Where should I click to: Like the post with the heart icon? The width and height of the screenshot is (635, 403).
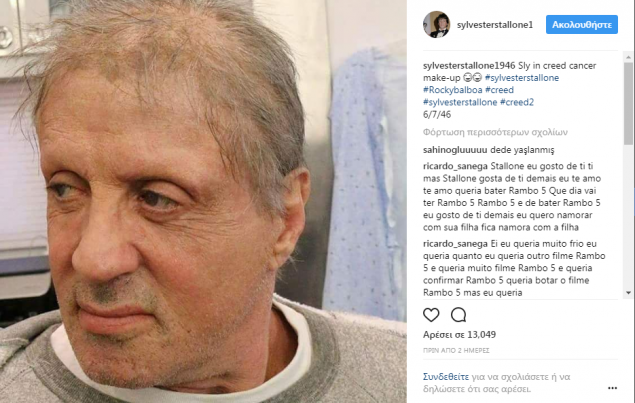coord(431,315)
